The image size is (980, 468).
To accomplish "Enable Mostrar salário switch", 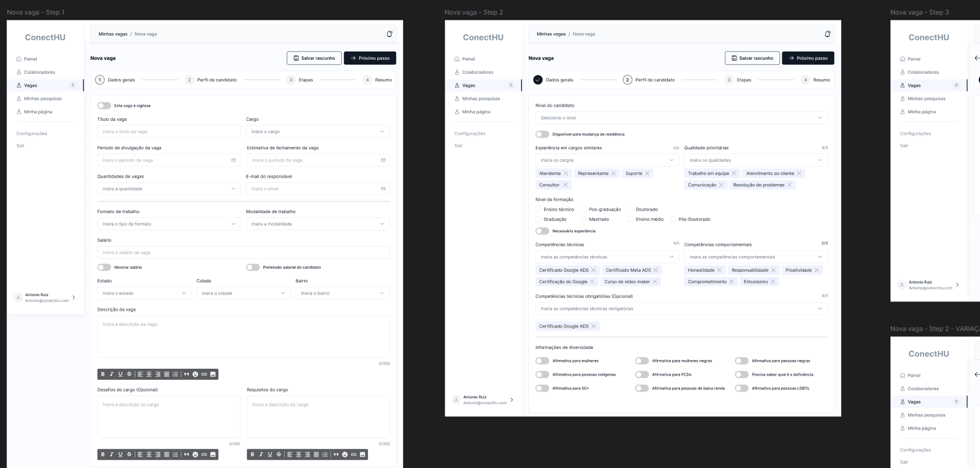I will (104, 267).
